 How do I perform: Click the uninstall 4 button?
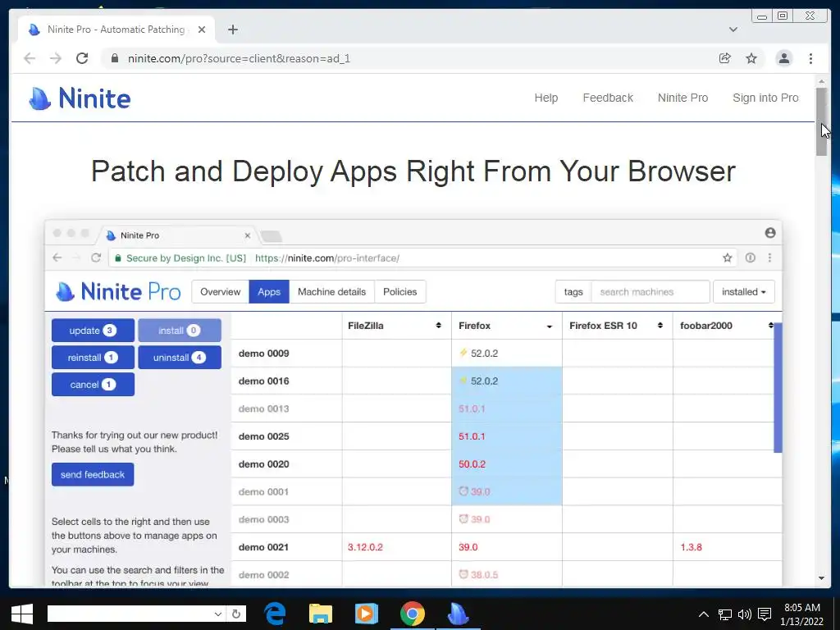180,358
